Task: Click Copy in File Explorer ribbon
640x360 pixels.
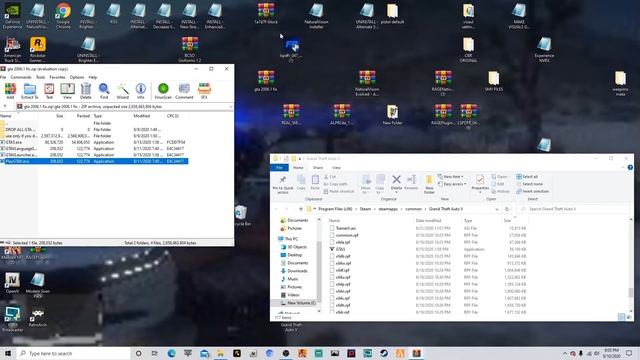Action: click(301, 182)
